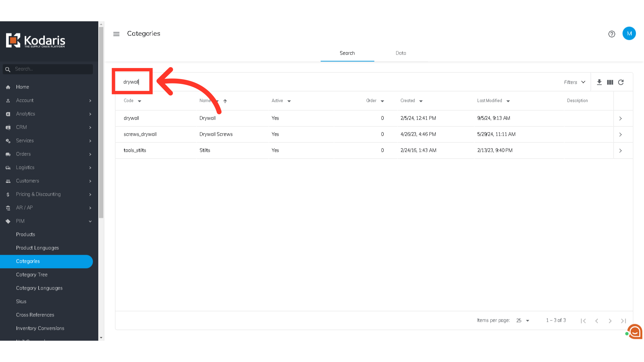Open Category Tree in sidebar
Viewport: 644px width, 362px height.
point(32,275)
